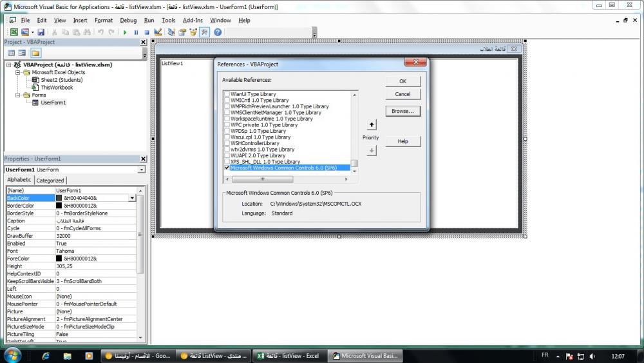This screenshot has width=644, height=363.
Task: Switch to the Alphabetic tab
Action: point(19,180)
